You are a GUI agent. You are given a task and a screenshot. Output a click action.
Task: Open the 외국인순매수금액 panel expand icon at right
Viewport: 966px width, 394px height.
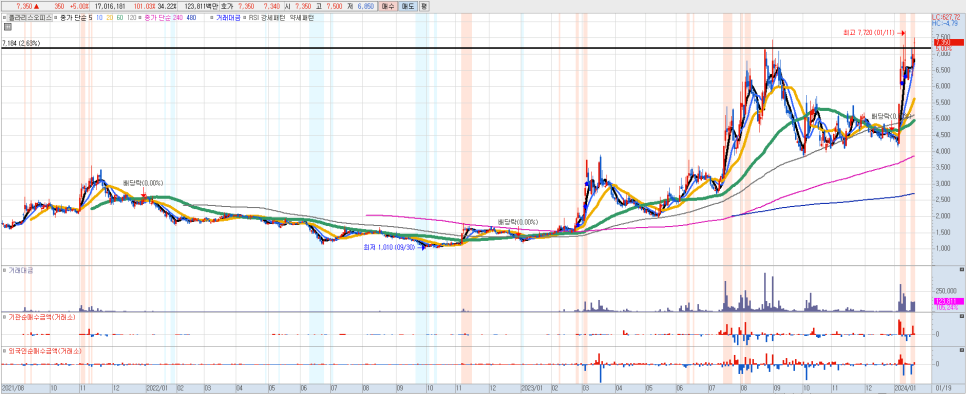click(x=962, y=350)
